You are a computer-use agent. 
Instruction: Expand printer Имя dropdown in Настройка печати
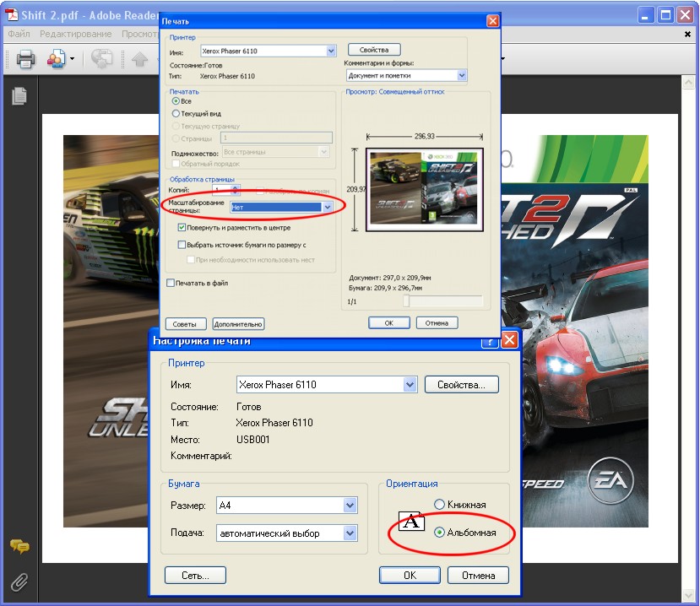[410, 385]
